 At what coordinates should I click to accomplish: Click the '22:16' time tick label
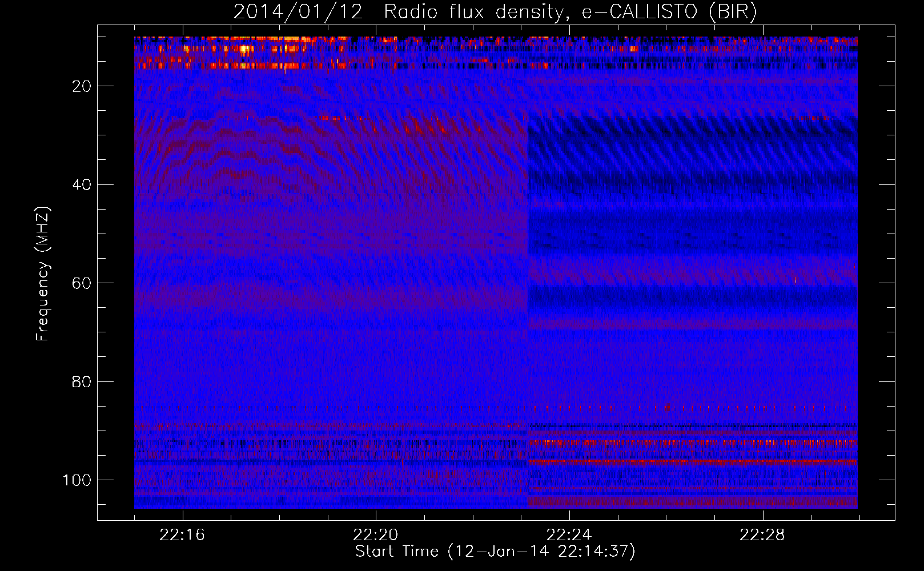click(182, 535)
